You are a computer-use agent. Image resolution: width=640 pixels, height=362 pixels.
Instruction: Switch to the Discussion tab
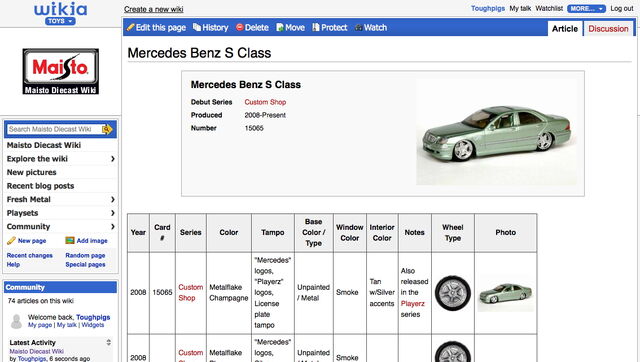[608, 29]
